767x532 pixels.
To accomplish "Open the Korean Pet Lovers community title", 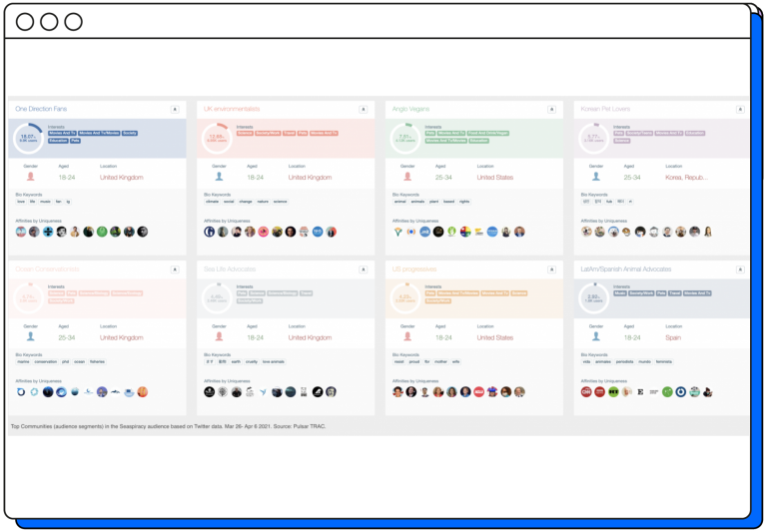I will 605,109.
